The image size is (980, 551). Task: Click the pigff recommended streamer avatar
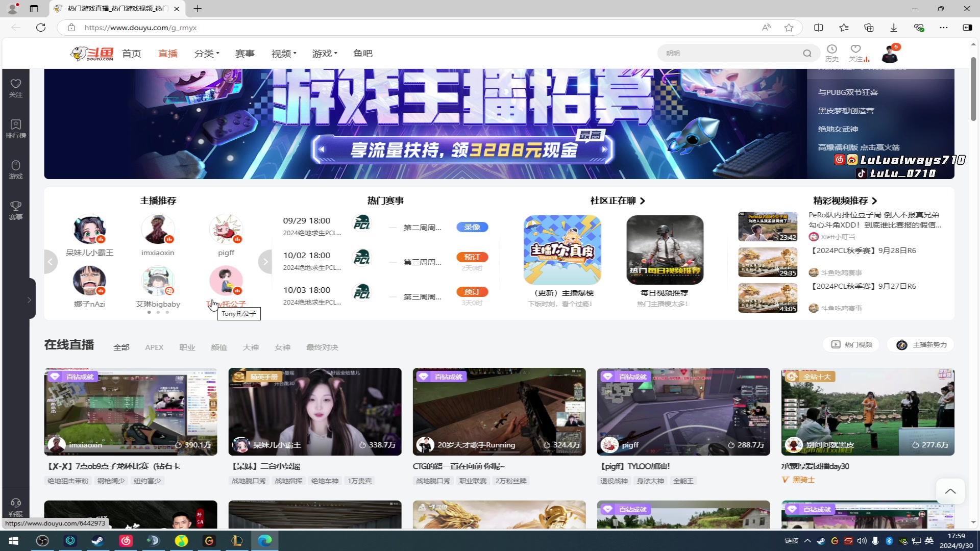(x=226, y=230)
